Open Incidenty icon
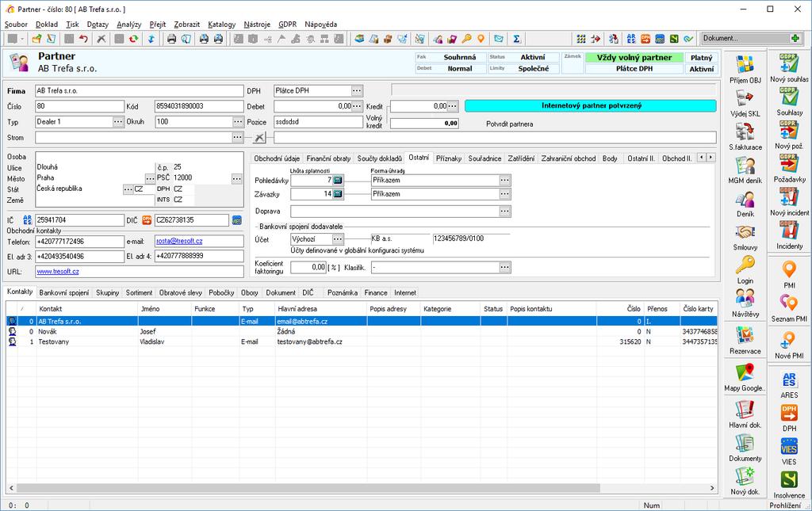The image size is (812, 511). tap(789, 235)
